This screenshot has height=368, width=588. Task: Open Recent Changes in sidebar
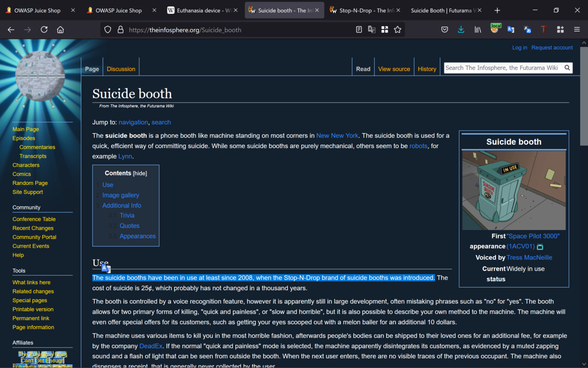coord(33,228)
